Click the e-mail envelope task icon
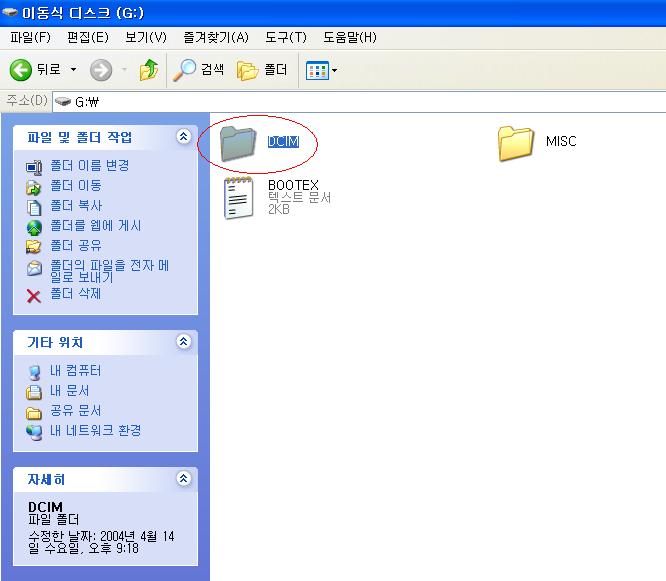This screenshot has height=581, width=666. pos(34,268)
